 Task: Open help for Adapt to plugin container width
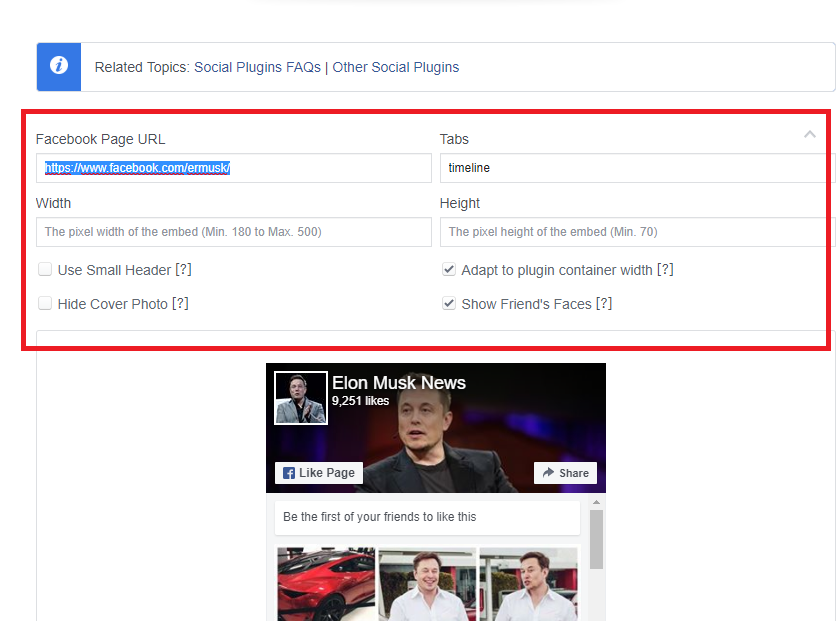(666, 269)
